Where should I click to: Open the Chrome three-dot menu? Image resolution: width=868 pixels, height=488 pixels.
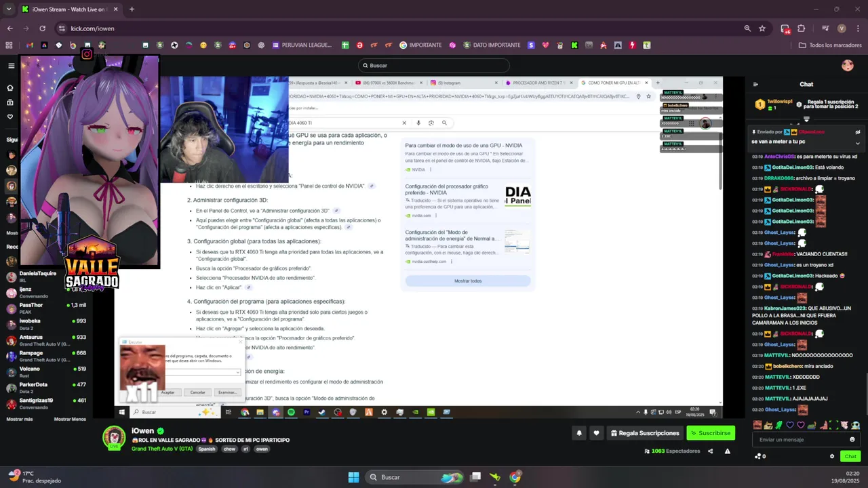pyautogui.click(x=857, y=28)
